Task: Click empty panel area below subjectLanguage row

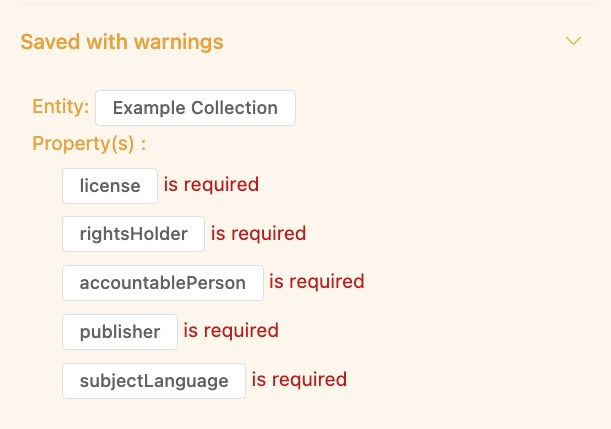Action: (x=308, y=414)
